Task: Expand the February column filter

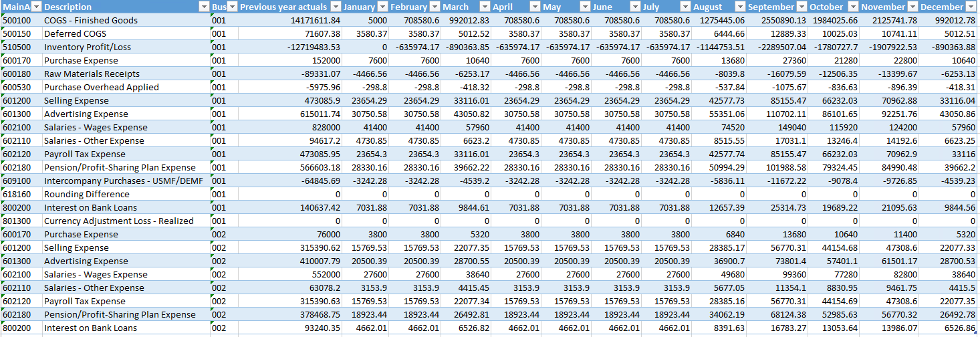Action: click(x=435, y=7)
